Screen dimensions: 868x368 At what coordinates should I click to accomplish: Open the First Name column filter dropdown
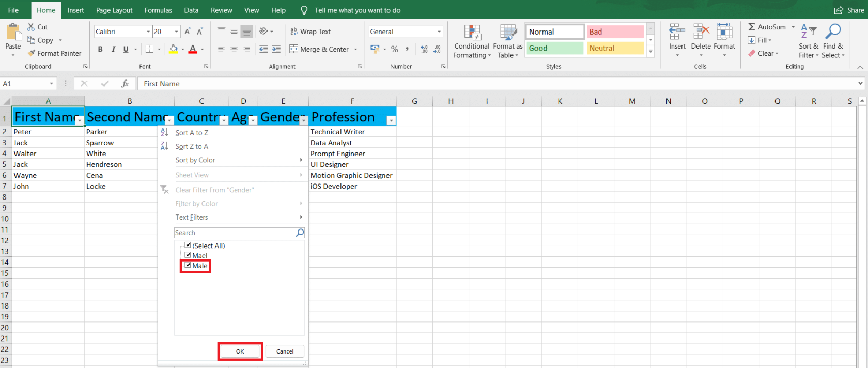[x=80, y=120]
